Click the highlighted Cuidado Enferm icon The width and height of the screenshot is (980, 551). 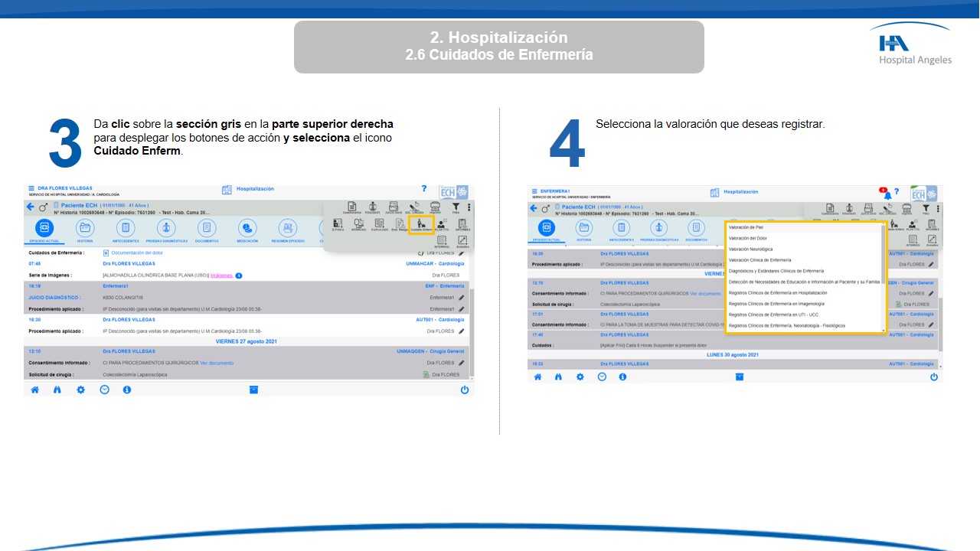(421, 224)
